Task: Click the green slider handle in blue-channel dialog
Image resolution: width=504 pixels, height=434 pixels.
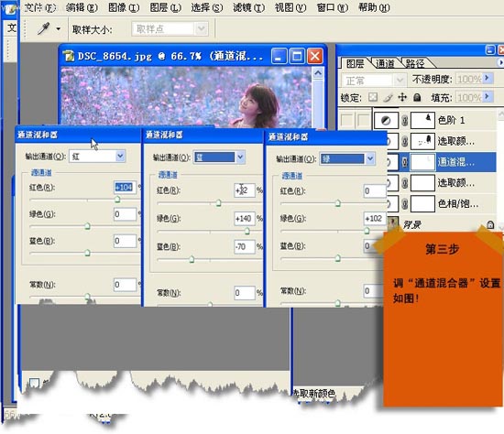Action: 247,231
